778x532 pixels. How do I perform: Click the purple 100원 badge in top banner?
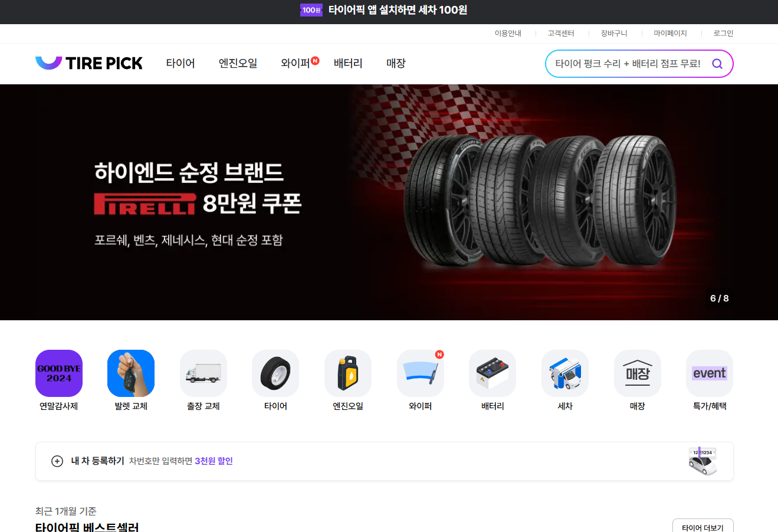point(311,10)
